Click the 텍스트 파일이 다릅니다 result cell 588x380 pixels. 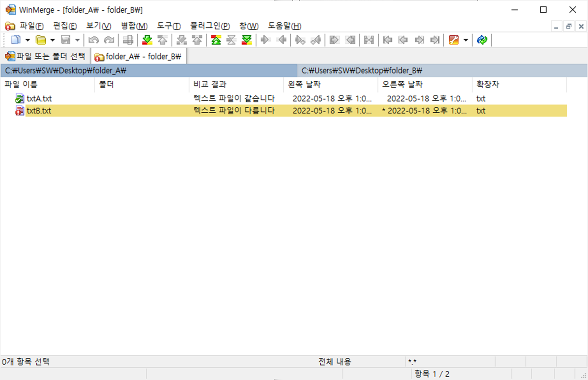(234, 111)
